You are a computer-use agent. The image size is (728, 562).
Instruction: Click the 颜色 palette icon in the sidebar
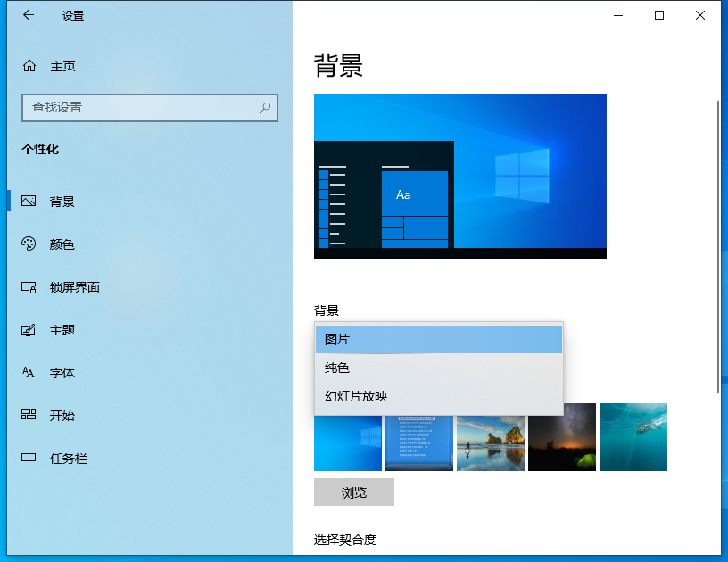click(29, 244)
